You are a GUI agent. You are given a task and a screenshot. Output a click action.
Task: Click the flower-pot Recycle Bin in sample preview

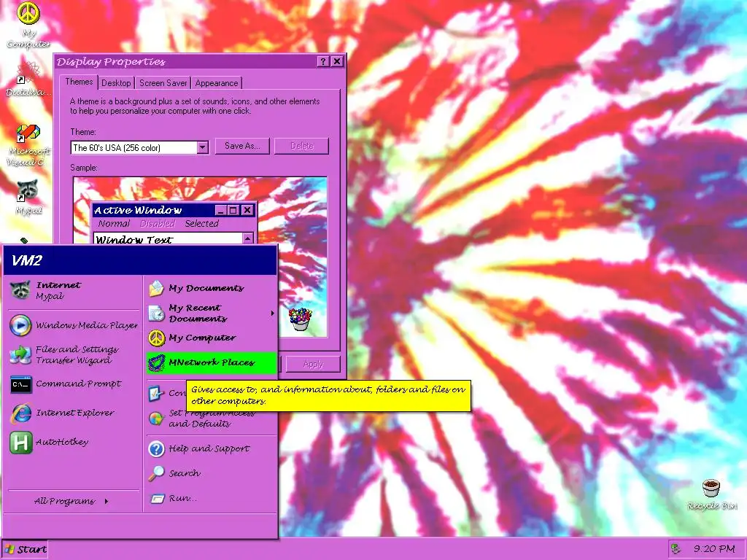pos(301,319)
